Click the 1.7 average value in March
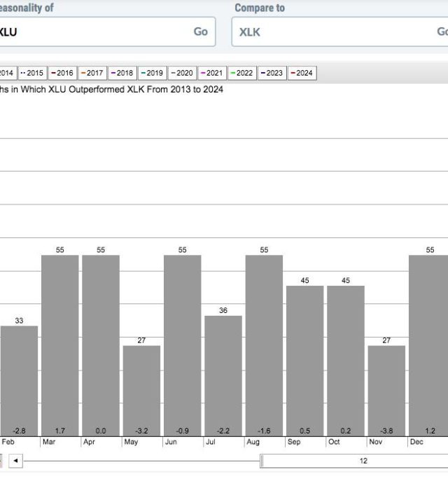Screen dimensions: 448x479 tap(60, 431)
